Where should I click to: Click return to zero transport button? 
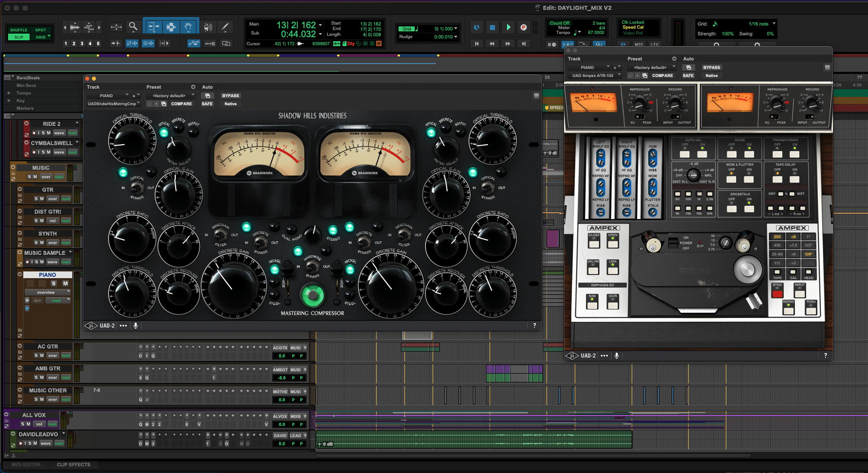pyautogui.click(x=477, y=43)
